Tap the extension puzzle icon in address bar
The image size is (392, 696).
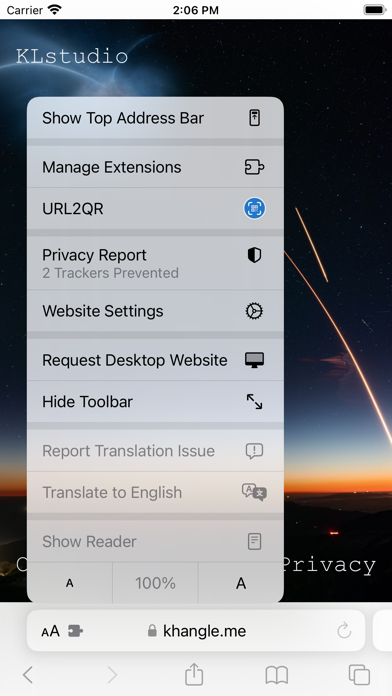coord(75,631)
